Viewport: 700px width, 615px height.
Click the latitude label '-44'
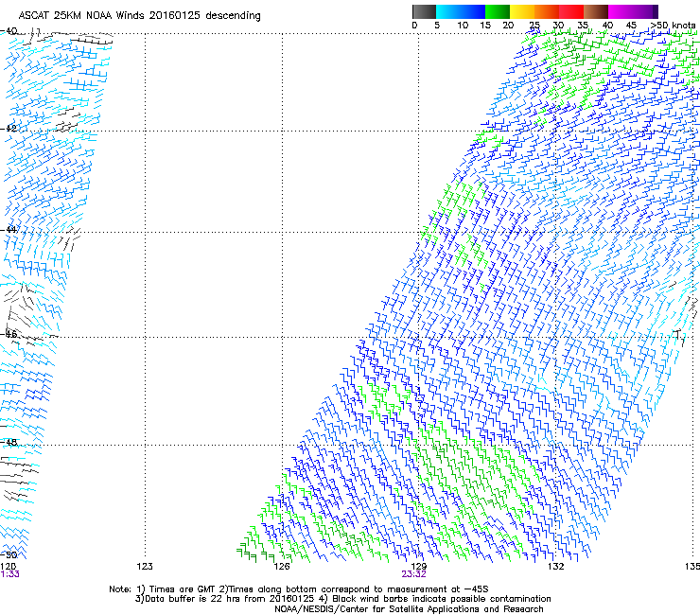(x=9, y=230)
